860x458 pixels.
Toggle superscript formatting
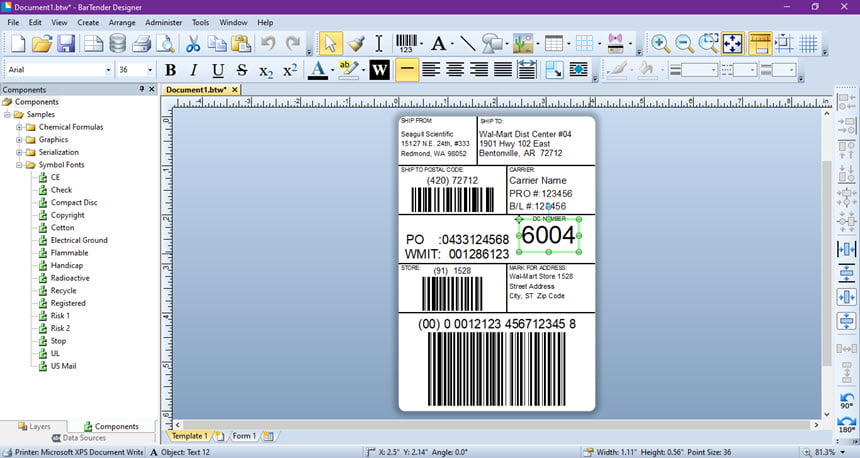(290, 70)
